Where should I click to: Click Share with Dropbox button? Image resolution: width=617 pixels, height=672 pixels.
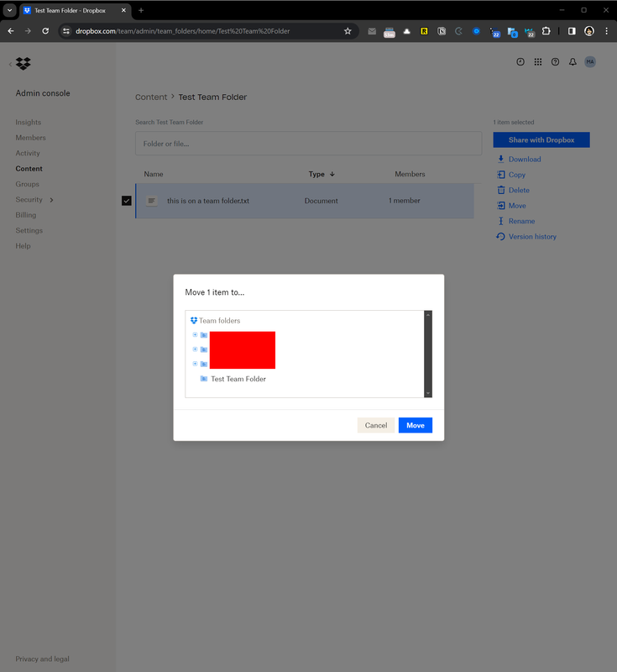pos(541,139)
